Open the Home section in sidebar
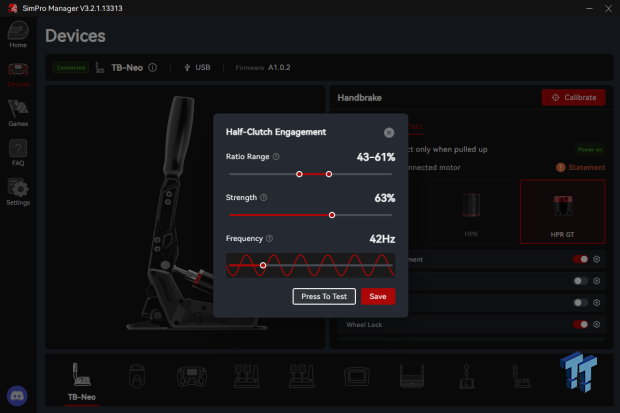The height and width of the screenshot is (413, 620). [18, 35]
